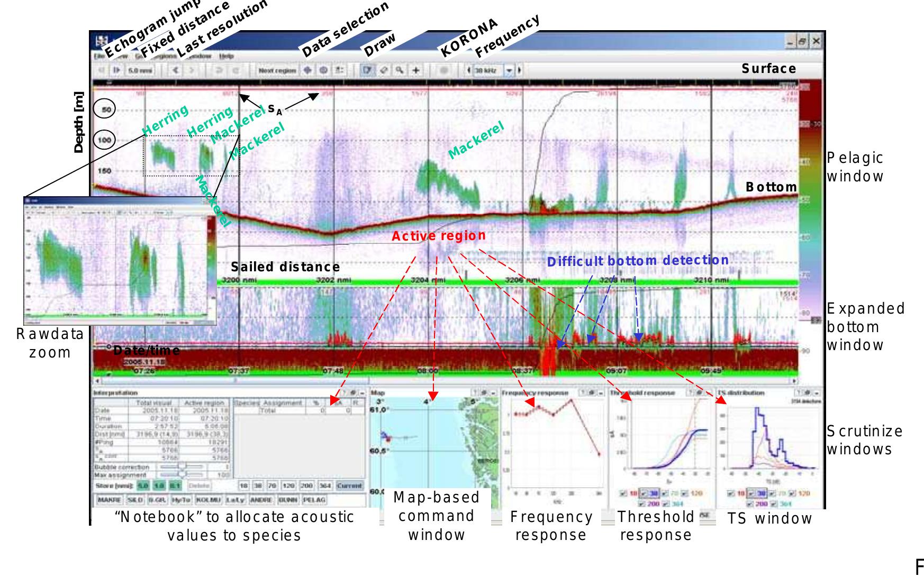Open the 38 kHz frequency dropdown
This screenshot has width=924, height=577.
tap(509, 70)
